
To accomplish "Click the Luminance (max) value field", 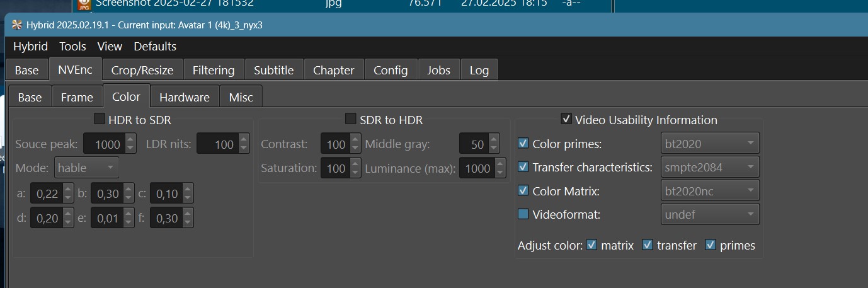I will pos(477,168).
